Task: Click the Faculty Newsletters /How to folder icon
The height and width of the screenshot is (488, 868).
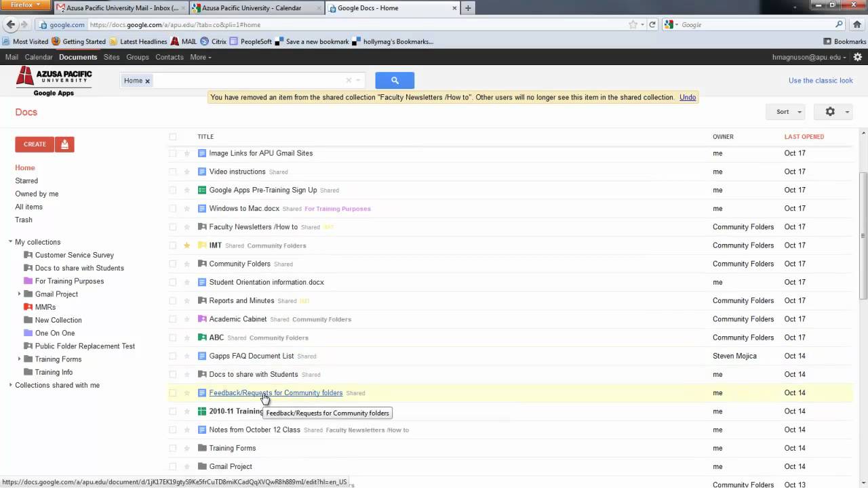Action: click(202, 227)
